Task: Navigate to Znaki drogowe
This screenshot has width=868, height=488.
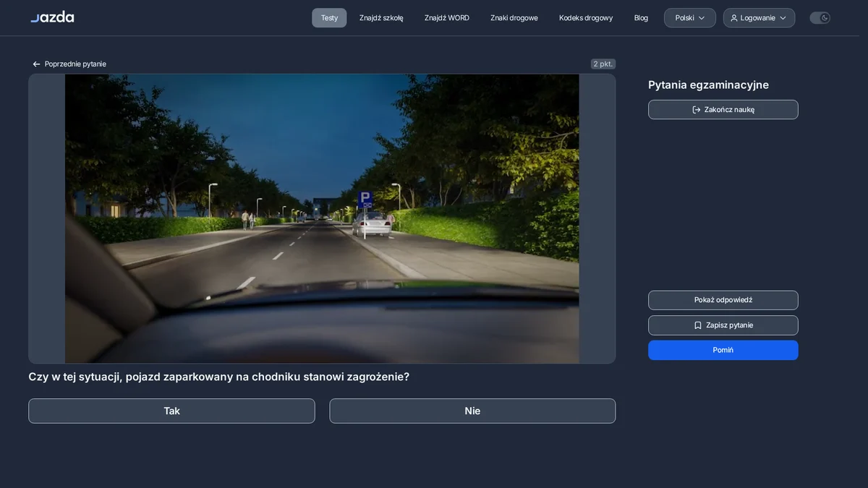Action: [x=514, y=18]
